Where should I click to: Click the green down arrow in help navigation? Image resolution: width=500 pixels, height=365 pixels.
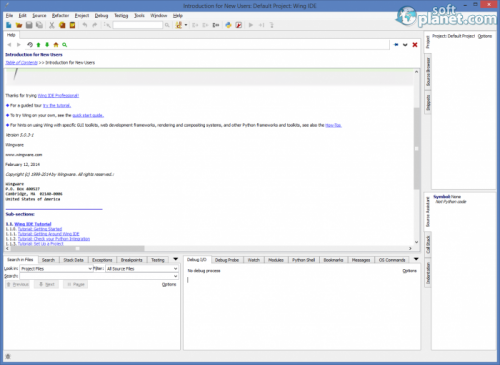click(x=47, y=45)
